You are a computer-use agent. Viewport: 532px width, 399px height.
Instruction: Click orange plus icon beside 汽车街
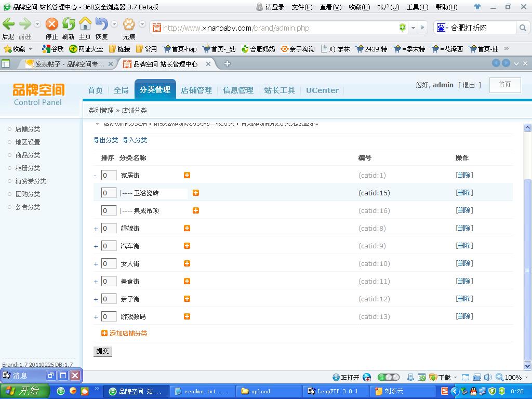pos(187,246)
